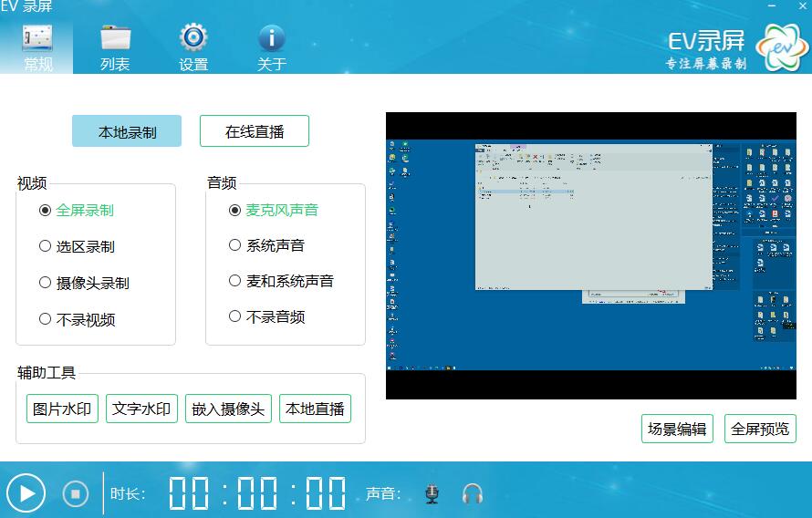Image resolution: width=812 pixels, height=518 pixels.
Task: Stop recording with the stop button
Action: [x=76, y=493]
